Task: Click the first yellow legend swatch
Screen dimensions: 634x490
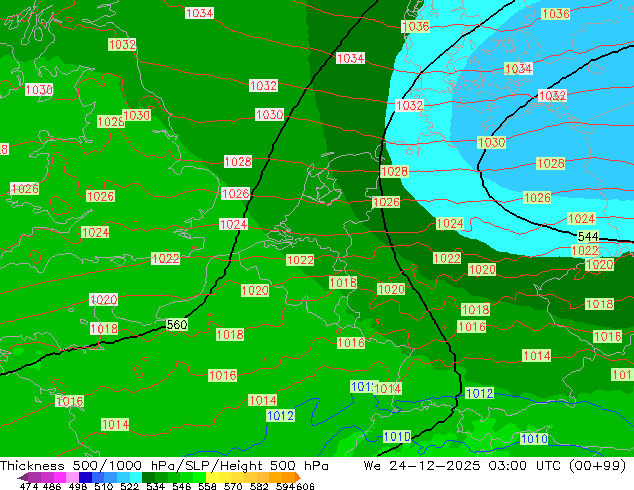Action: [212, 477]
